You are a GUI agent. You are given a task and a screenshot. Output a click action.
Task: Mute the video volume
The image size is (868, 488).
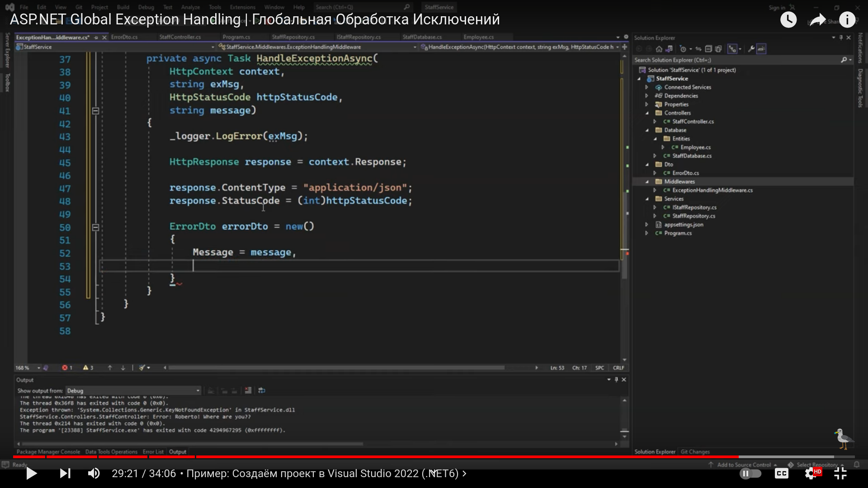[x=94, y=473]
